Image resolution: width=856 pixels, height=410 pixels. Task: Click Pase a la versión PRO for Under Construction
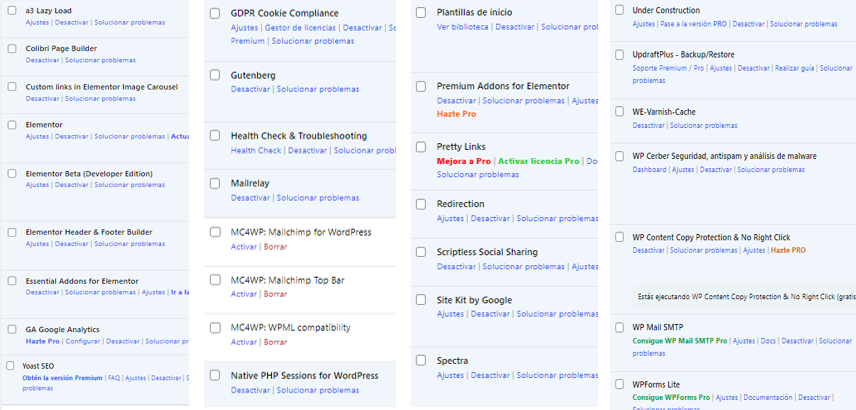(693, 24)
